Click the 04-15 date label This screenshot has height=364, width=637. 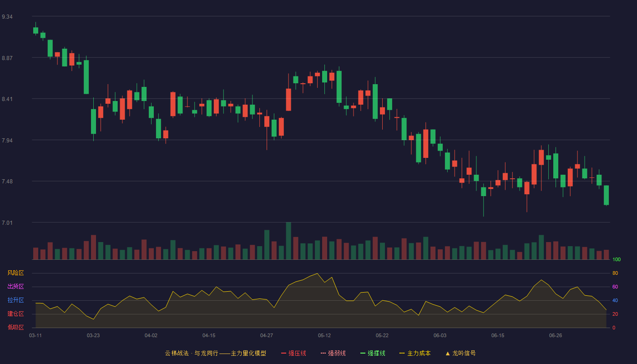[x=209, y=335]
